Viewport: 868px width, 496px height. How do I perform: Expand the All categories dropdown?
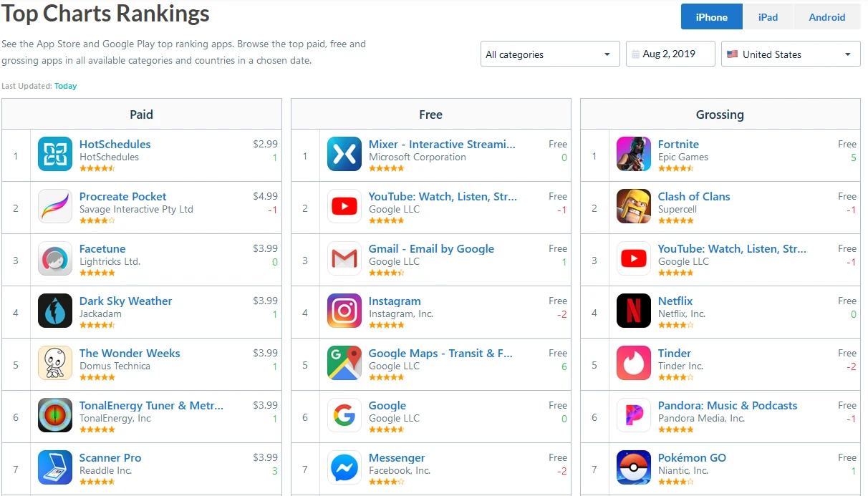pos(550,54)
